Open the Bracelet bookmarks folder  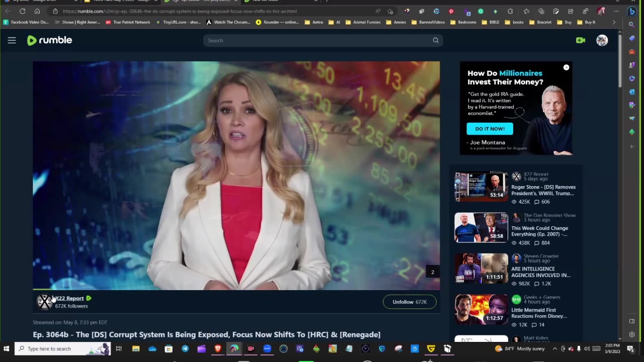[540, 22]
